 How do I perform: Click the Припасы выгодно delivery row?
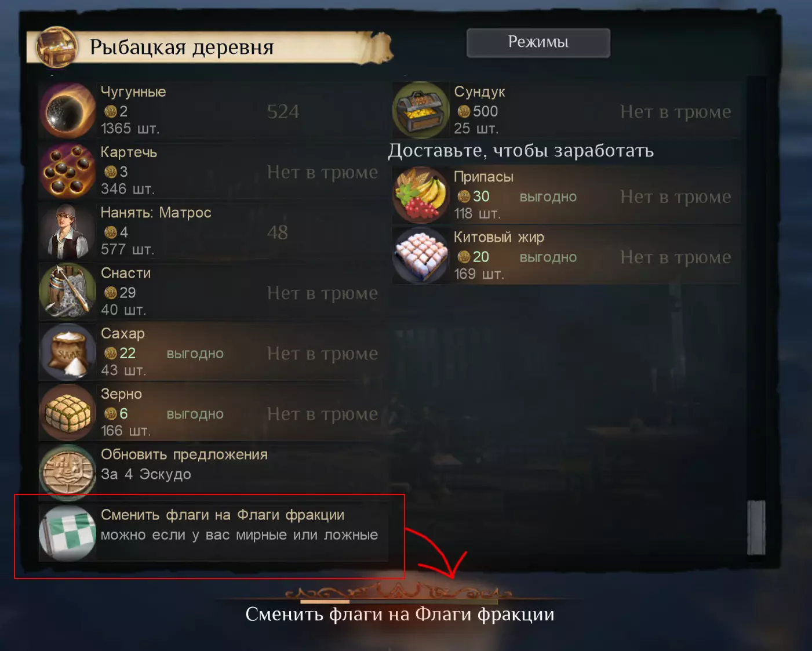pyautogui.click(x=567, y=195)
